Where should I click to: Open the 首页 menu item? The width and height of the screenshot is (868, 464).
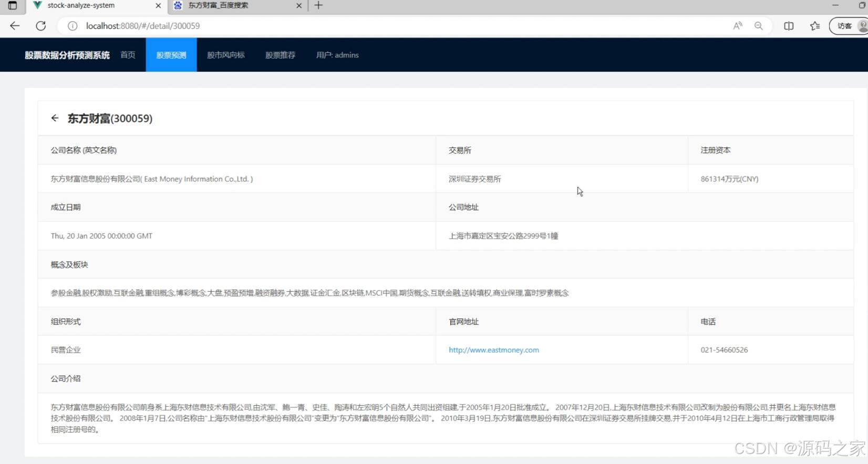128,55
